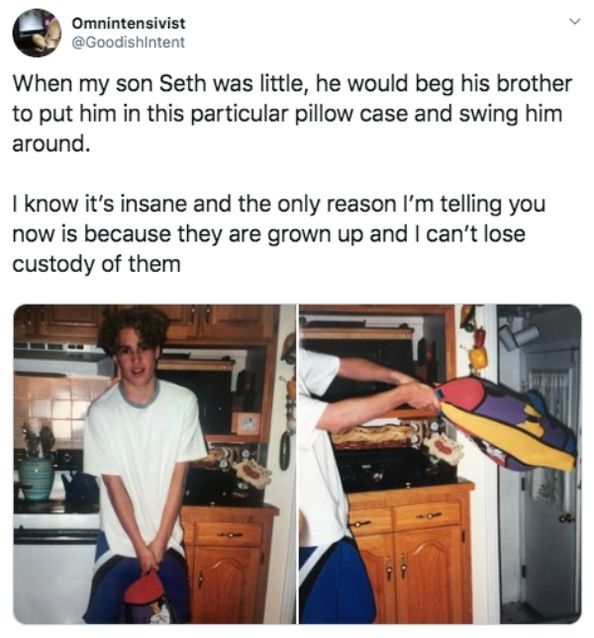Image resolution: width=594 pixels, height=638 pixels.
Task: Expand the tweet options chevron
Action: 574,22
